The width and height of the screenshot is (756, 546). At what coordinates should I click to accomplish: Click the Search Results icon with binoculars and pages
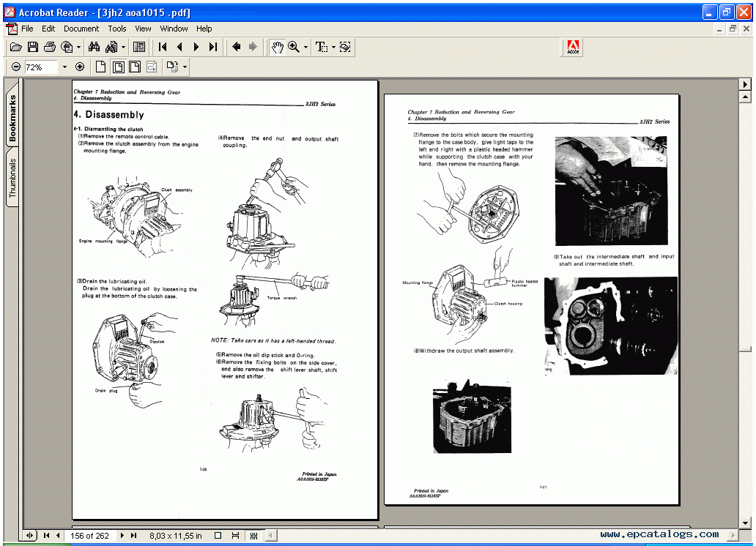click(x=111, y=47)
